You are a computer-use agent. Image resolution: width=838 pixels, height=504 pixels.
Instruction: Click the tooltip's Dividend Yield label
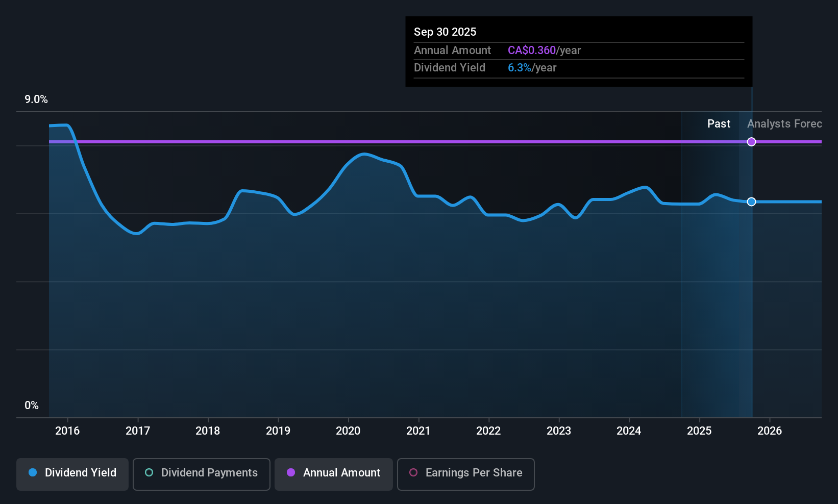pos(450,68)
